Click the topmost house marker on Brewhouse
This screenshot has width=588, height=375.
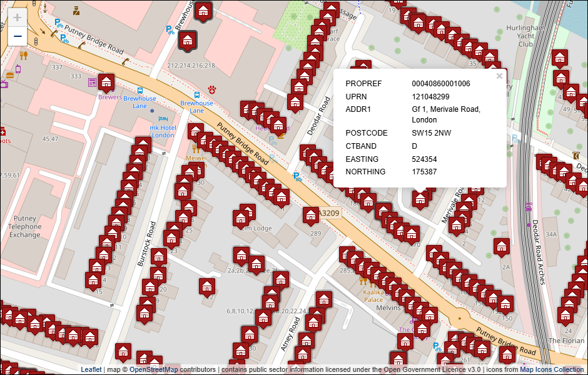(x=203, y=11)
